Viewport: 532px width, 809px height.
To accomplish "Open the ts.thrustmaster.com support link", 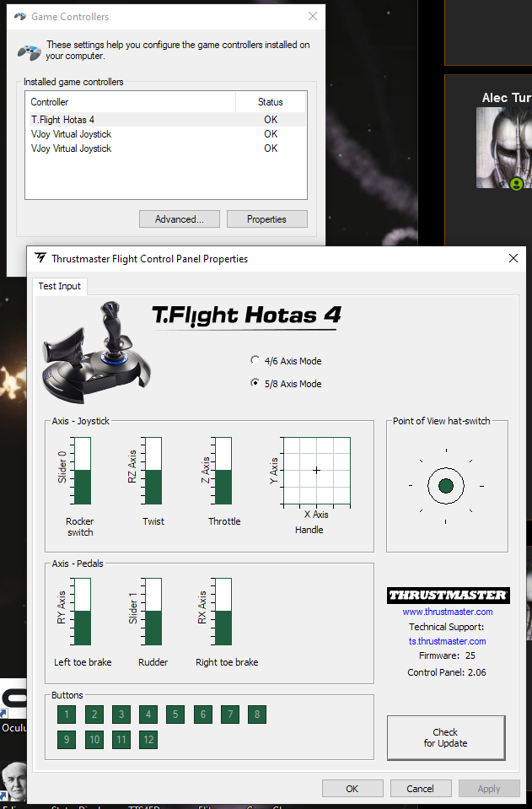I will point(448,641).
